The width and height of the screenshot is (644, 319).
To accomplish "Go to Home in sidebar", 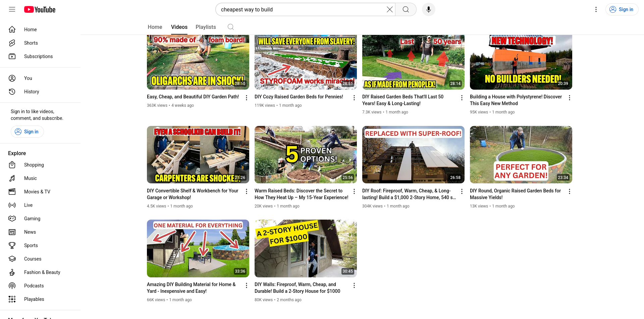I will [40, 30].
